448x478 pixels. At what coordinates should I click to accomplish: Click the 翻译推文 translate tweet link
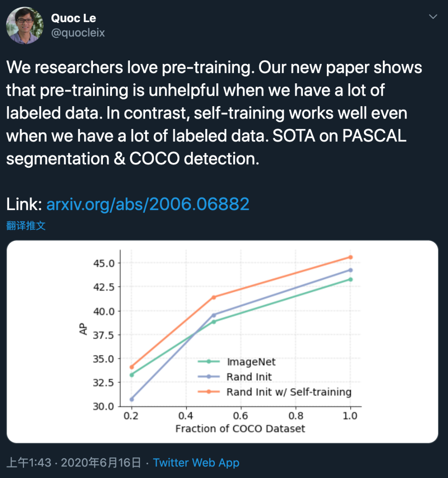(26, 226)
